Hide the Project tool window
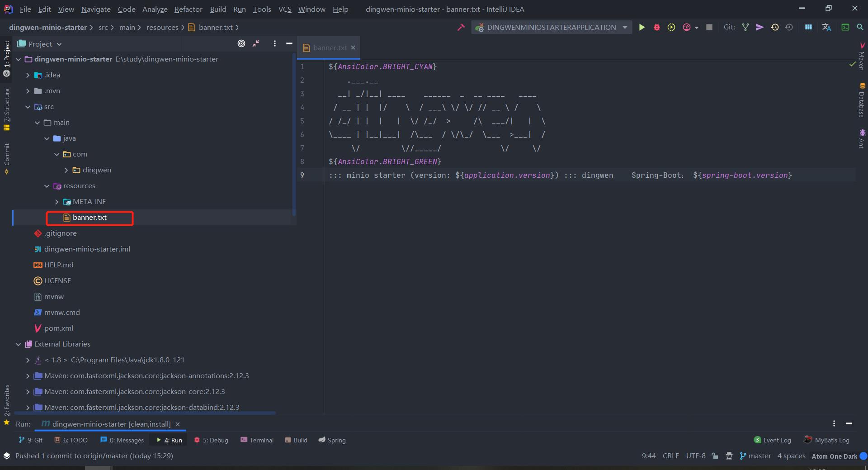This screenshot has width=868, height=470. 289,43
